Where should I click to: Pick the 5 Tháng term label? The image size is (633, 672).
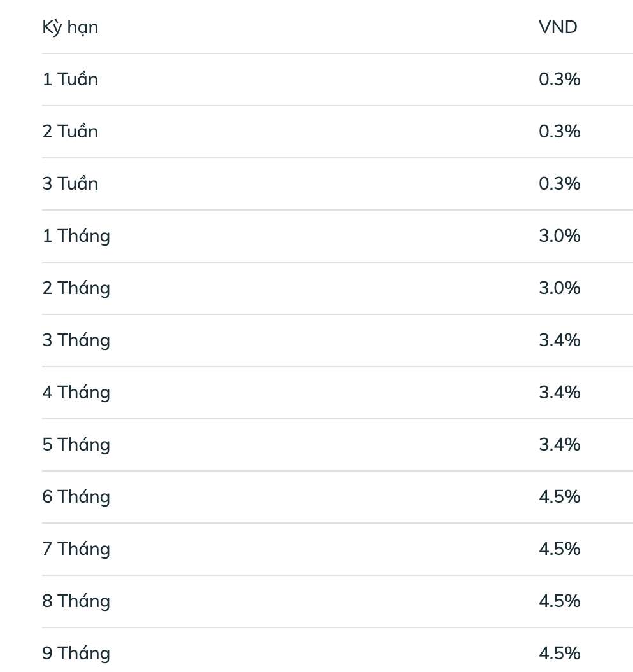coord(76,445)
